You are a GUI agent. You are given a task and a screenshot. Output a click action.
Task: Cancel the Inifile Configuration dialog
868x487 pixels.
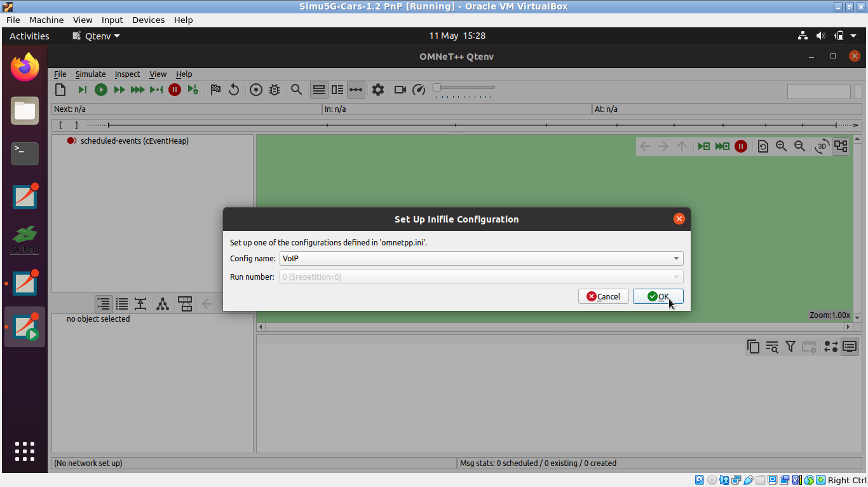coord(603,296)
